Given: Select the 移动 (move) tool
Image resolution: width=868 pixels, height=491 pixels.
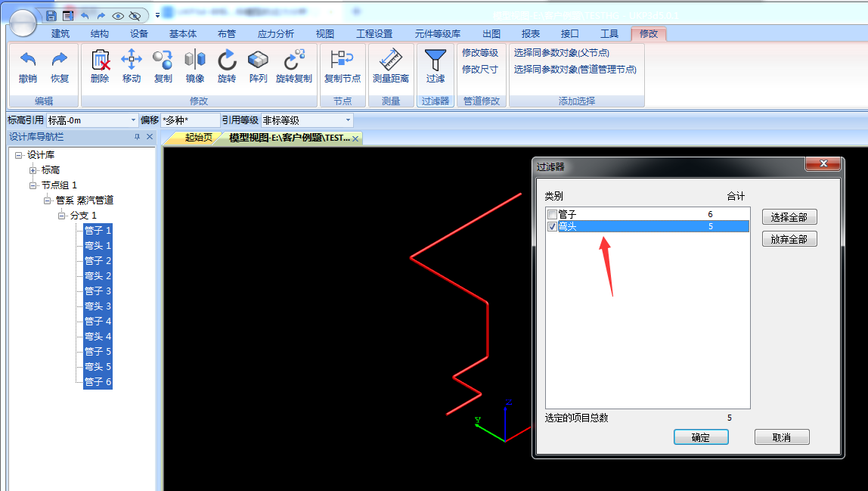Looking at the screenshot, I should click(132, 61).
